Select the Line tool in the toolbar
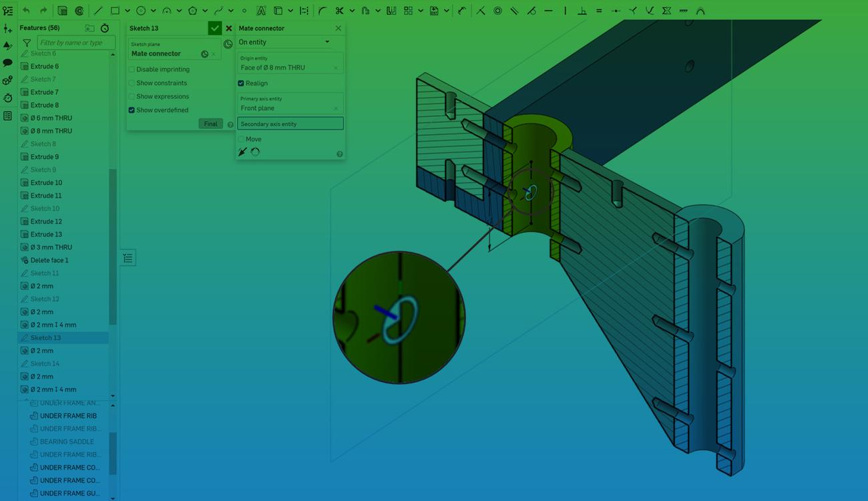The height and width of the screenshot is (501, 868). [x=98, y=10]
